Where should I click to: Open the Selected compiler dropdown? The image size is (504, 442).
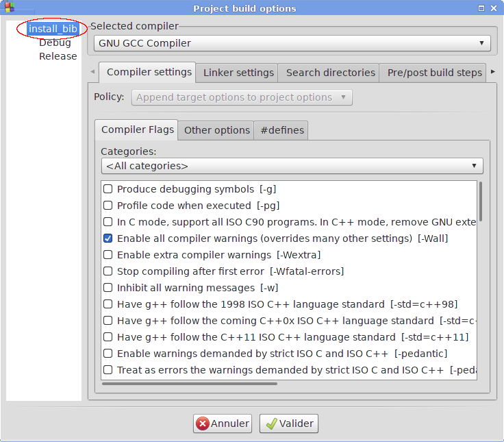tap(292, 43)
